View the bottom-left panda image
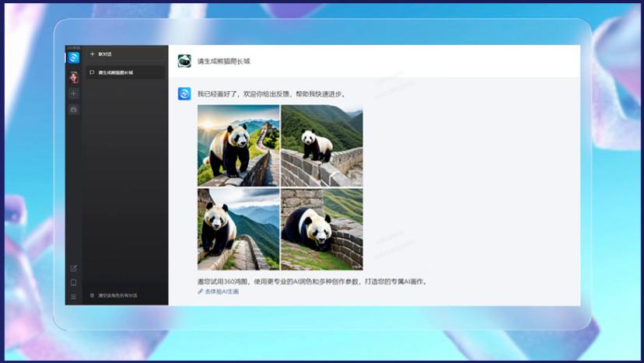 click(238, 229)
